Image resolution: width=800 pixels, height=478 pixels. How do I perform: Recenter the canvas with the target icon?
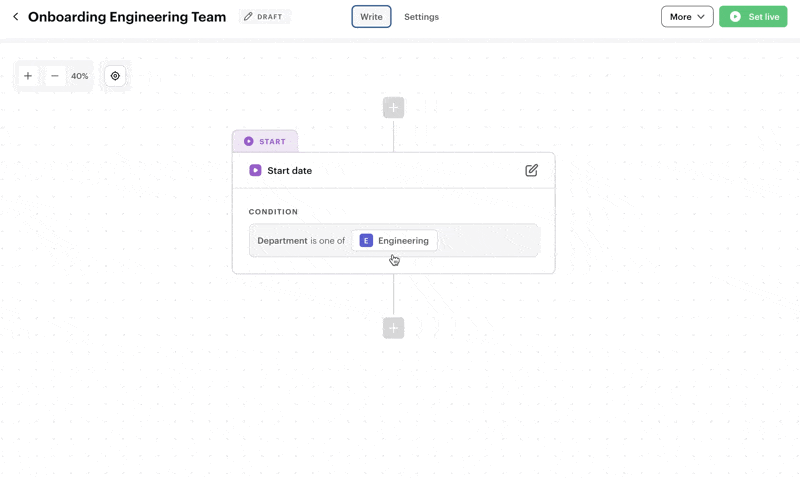[x=115, y=76]
